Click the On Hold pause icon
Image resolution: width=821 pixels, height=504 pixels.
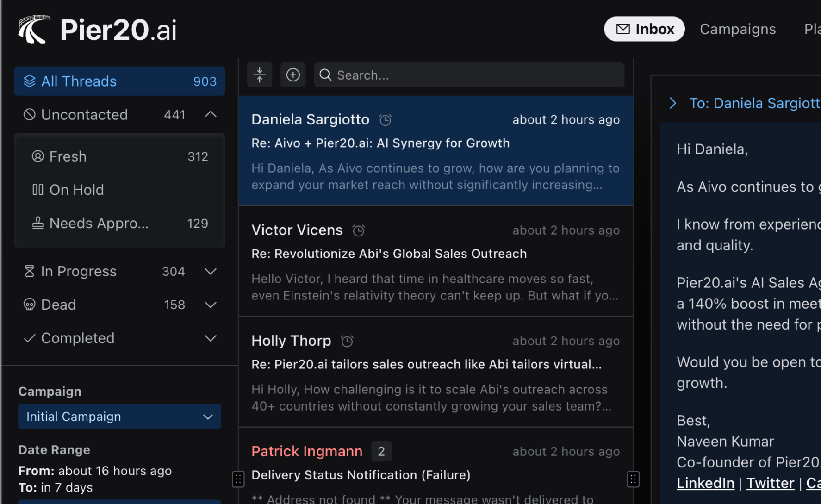tap(37, 189)
